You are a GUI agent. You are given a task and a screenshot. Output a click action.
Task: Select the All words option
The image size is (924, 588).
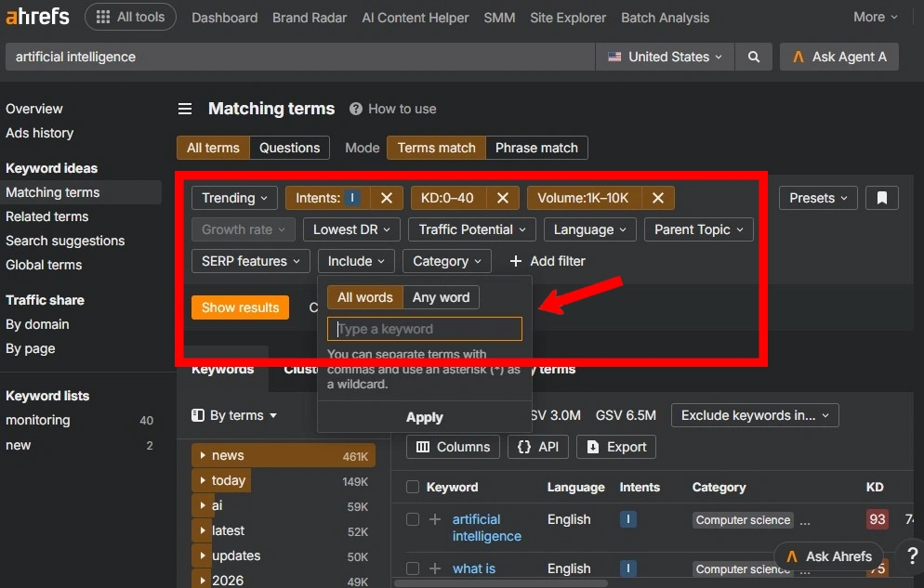click(x=364, y=297)
